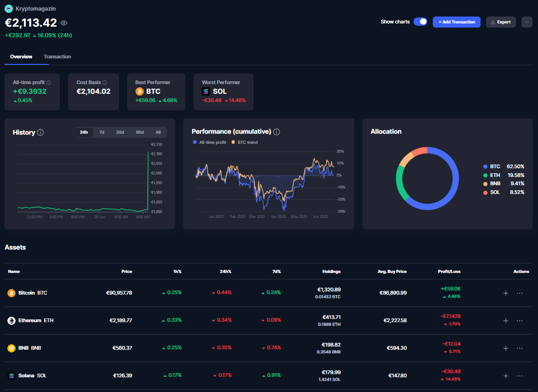The image size is (538, 392).
Task: Click the Solana logo in assets row
Action: [x=11, y=375]
